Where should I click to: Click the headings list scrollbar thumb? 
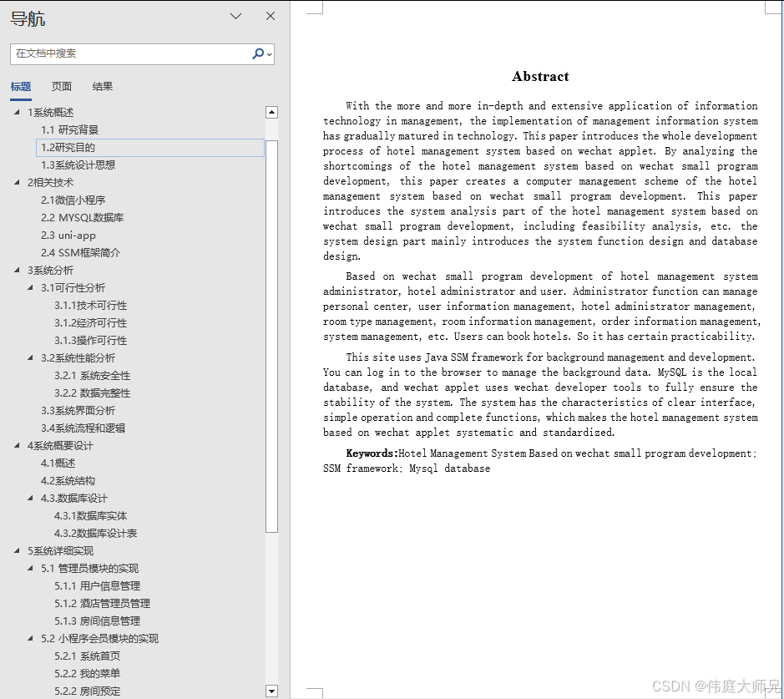[x=271, y=337]
